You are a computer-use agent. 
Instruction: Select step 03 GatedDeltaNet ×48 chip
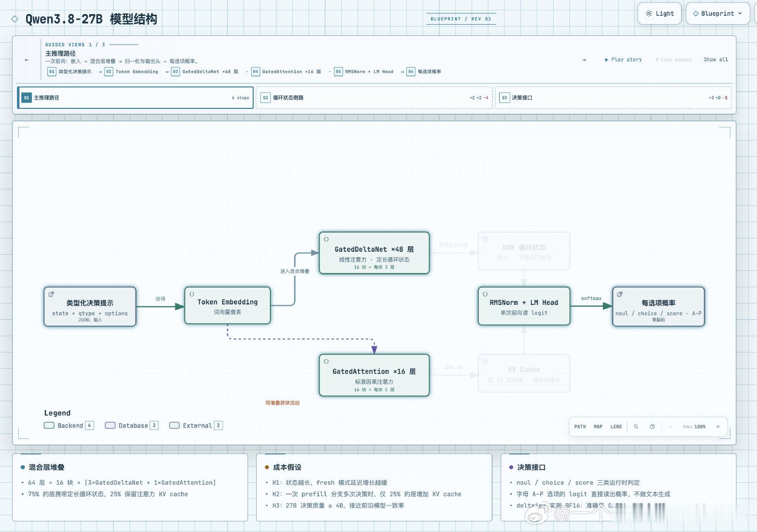(x=205, y=71)
